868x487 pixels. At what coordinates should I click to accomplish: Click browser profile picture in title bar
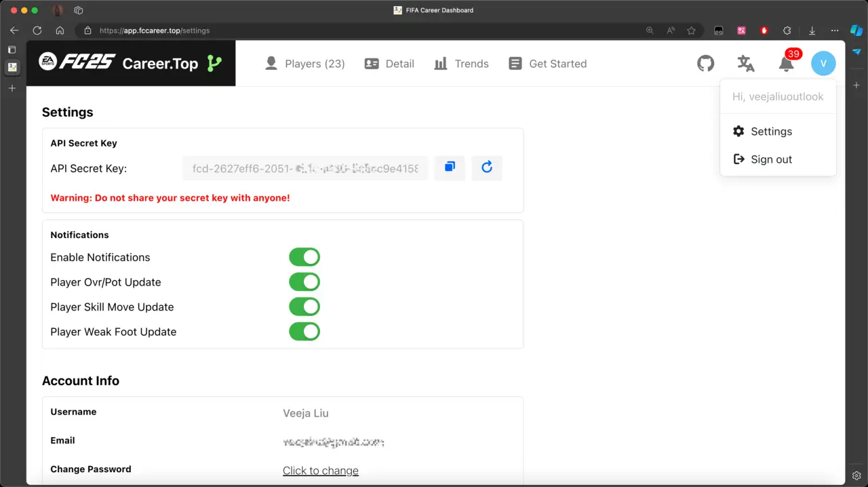tap(58, 10)
